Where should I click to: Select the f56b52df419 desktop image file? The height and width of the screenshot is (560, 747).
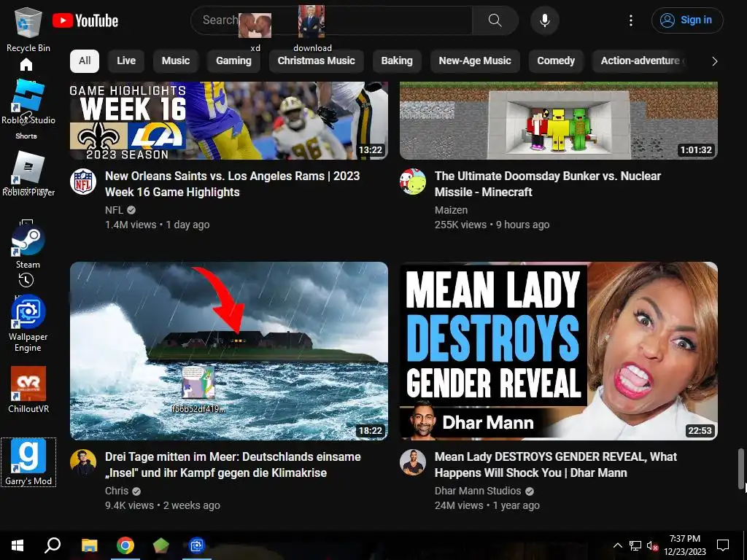click(198, 389)
